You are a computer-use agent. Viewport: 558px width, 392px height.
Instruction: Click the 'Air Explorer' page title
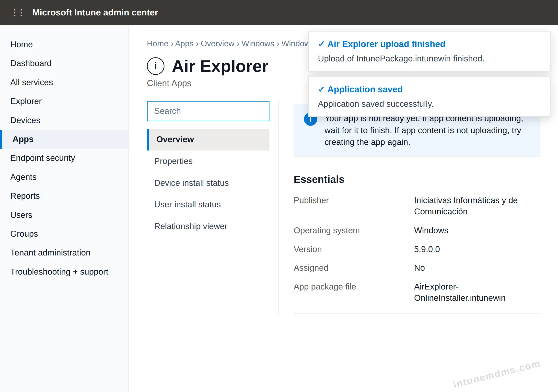220,66
